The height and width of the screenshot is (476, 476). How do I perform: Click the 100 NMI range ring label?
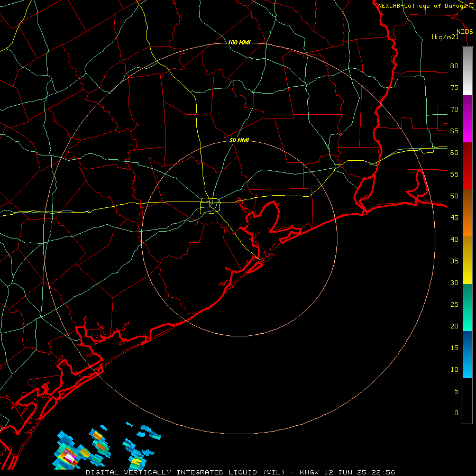click(239, 42)
